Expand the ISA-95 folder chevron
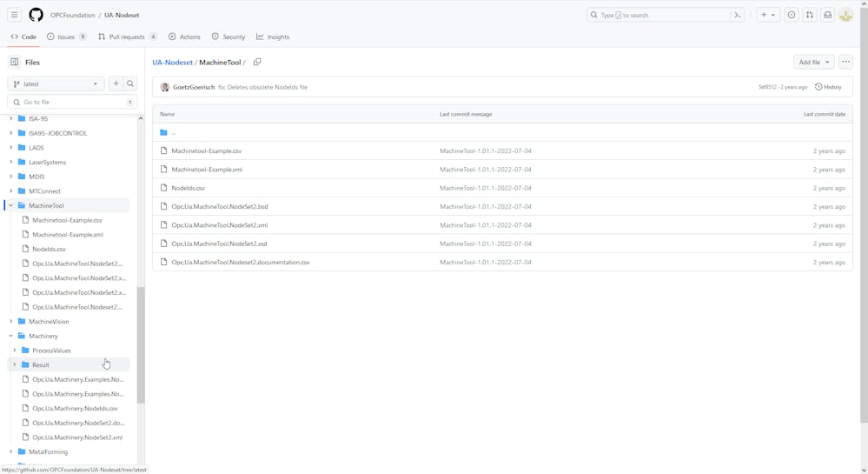Viewport: 868px width, 474px height. tap(11, 118)
